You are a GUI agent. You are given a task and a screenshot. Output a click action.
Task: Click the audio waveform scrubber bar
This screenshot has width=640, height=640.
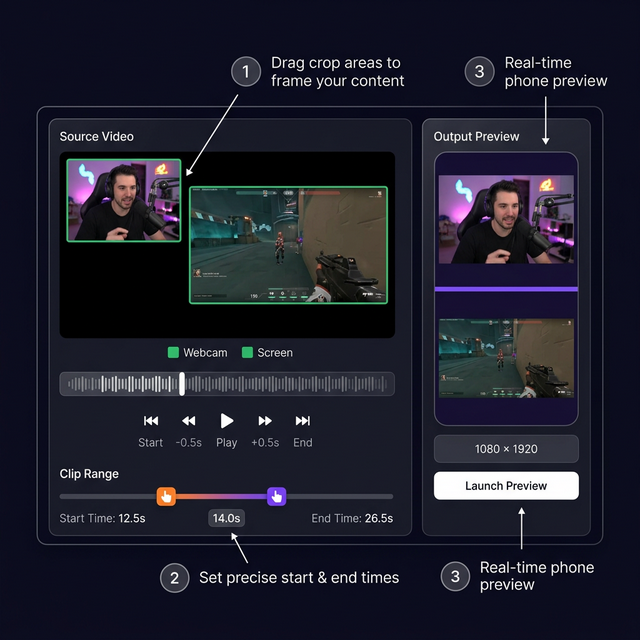click(227, 384)
